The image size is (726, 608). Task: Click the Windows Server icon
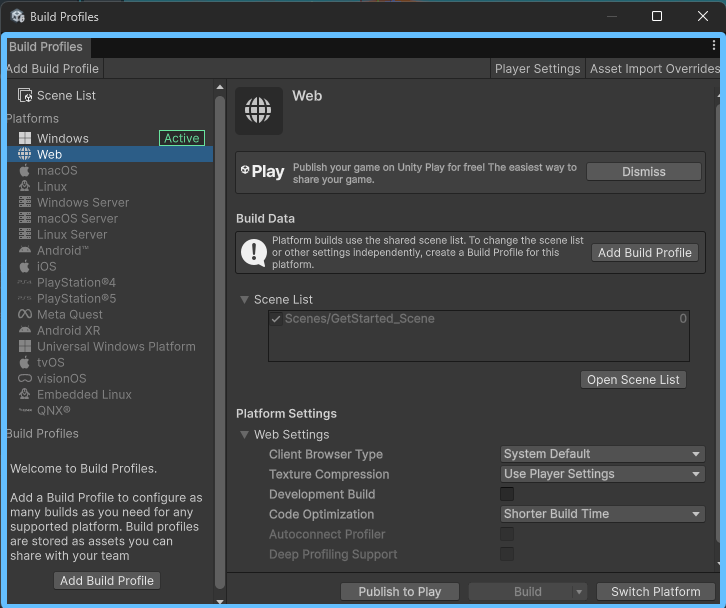click(25, 202)
